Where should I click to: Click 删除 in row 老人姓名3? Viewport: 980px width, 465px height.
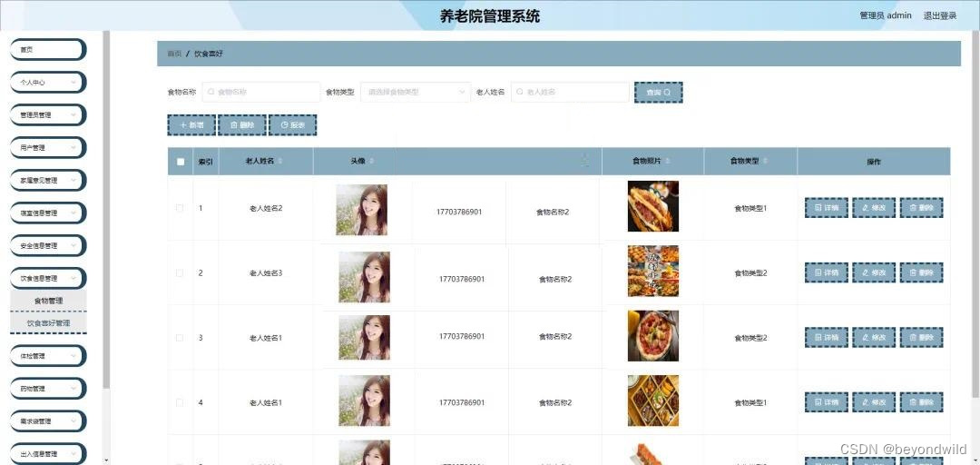(x=921, y=272)
